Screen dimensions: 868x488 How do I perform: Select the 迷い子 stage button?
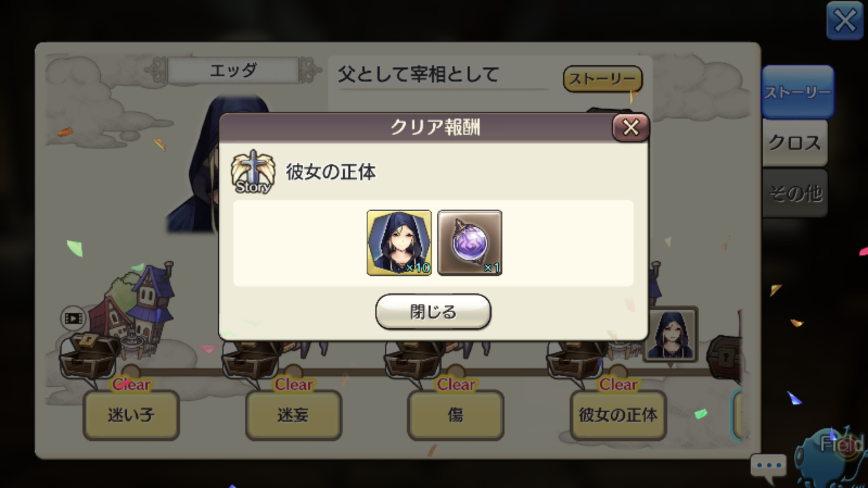point(131,415)
